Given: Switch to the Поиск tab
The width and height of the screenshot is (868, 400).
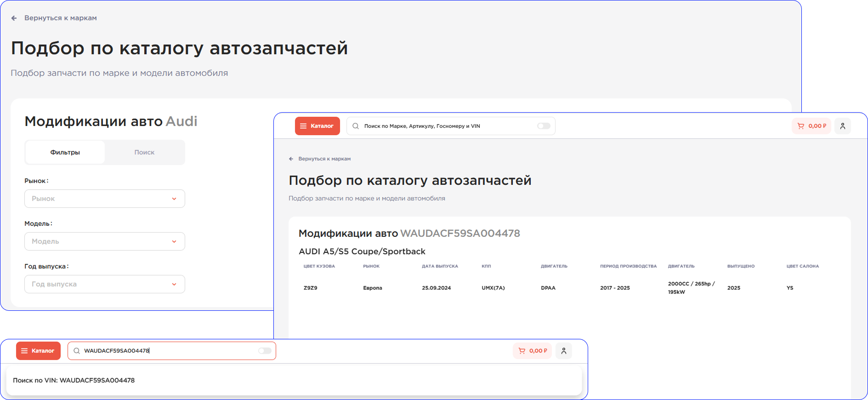Looking at the screenshot, I should pyautogui.click(x=144, y=152).
